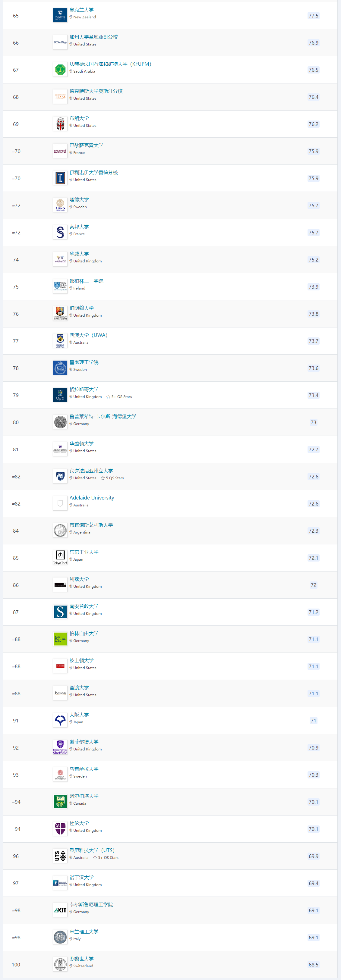Viewport: 341px width, 980px height.
Task: Click the Durham University purple shield
Action: (x=60, y=828)
